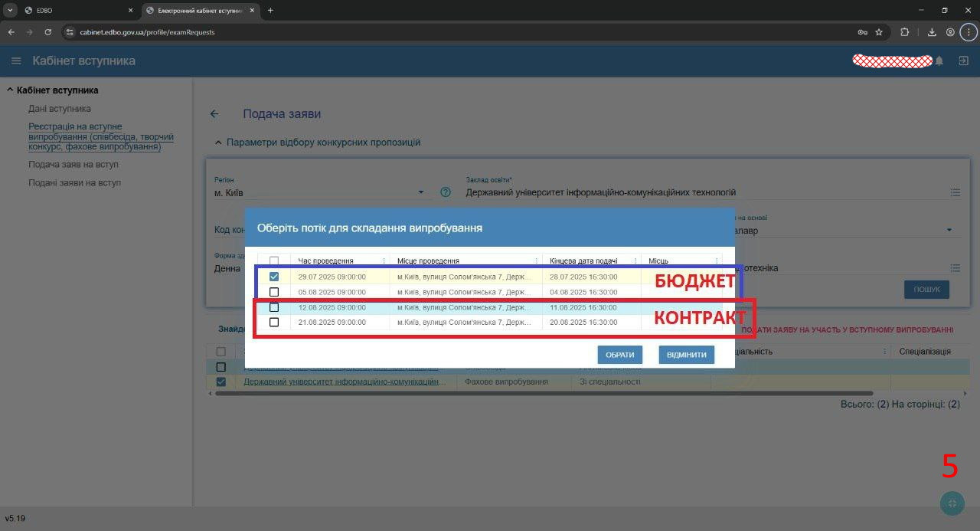This screenshot has height=531, width=980.
Task: Select the 04.08.2025 16:30:00 deadline cell
Action: tap(591, 292)
